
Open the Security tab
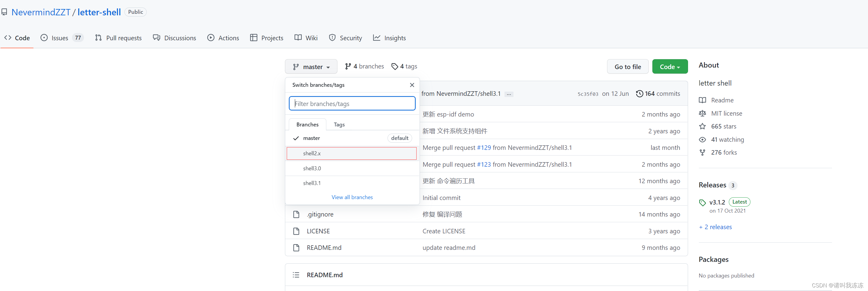point(346,38)
